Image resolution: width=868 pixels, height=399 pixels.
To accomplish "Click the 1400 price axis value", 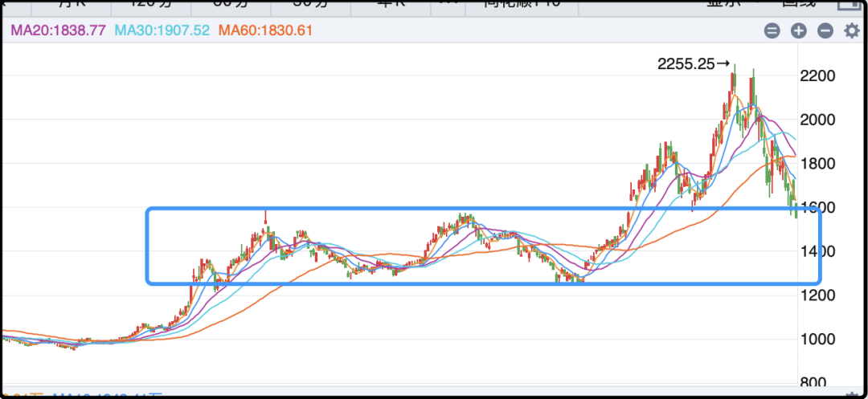I will (x=817, y=251).
